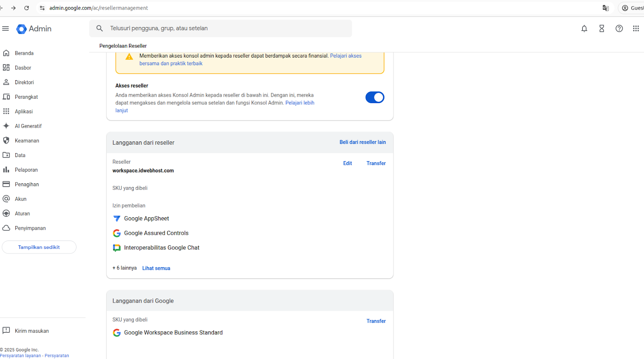Open the help question mark icon
Screen dimensions: 644x359
pos(619,29)
